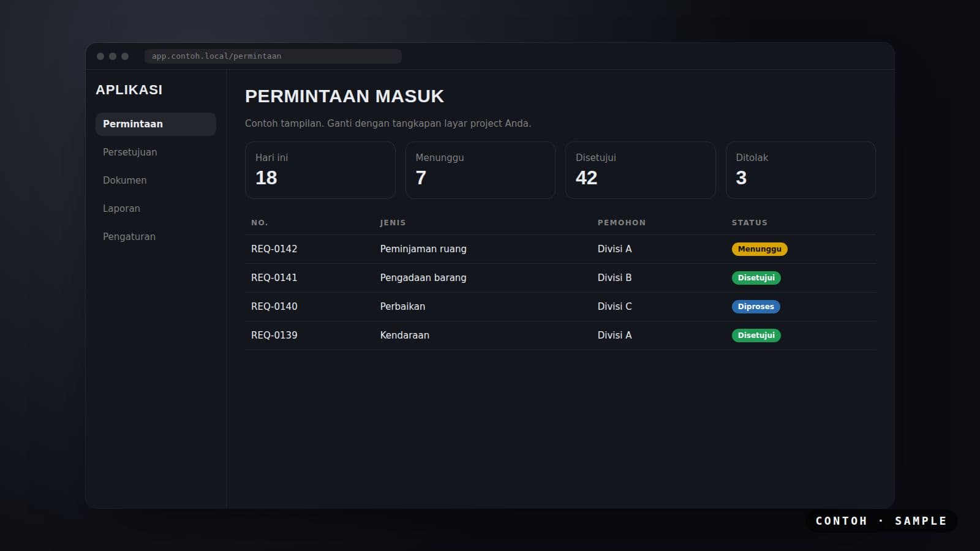The image size is (980, 551).
Task: Open Pengaturan in the sidebar
Action: (x=156, y=236)
